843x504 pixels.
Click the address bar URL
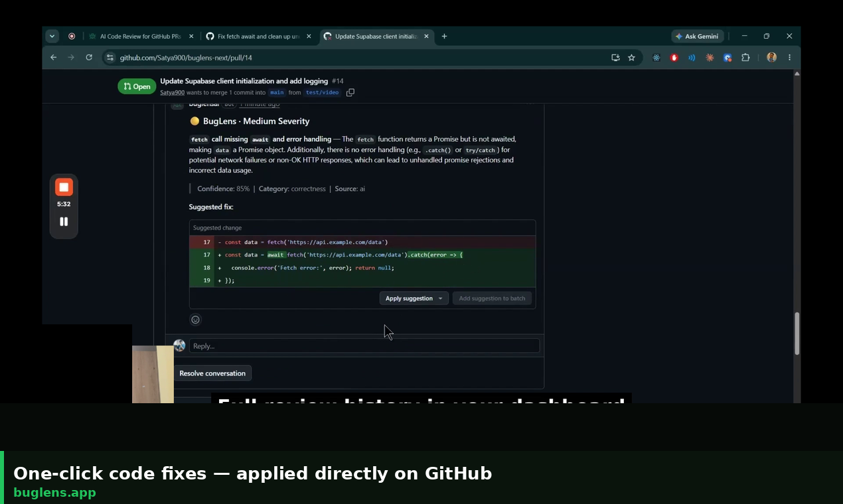click(x=186, y=58)
